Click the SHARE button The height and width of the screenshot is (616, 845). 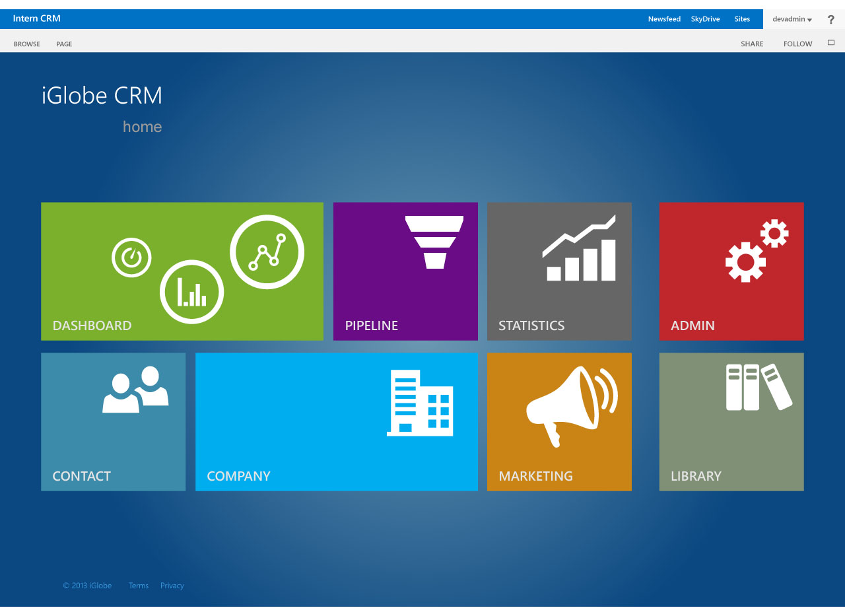point(752,44)
